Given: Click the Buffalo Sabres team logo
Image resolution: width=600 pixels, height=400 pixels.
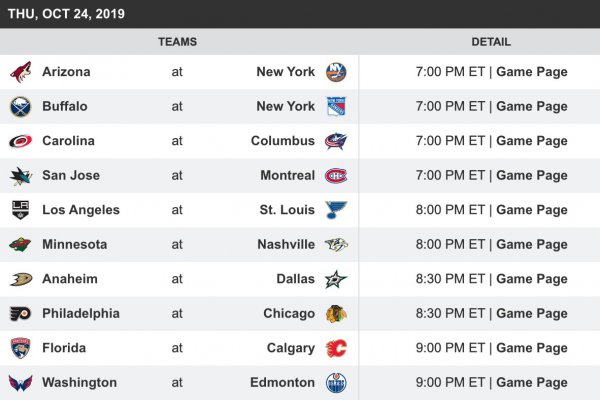Looking at the screenshot, I should [21, 107].
